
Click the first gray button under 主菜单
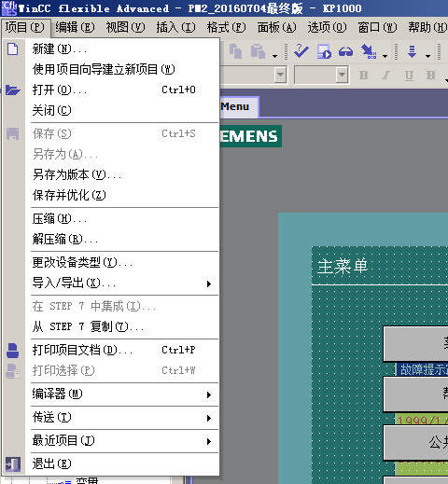[415, 344]
